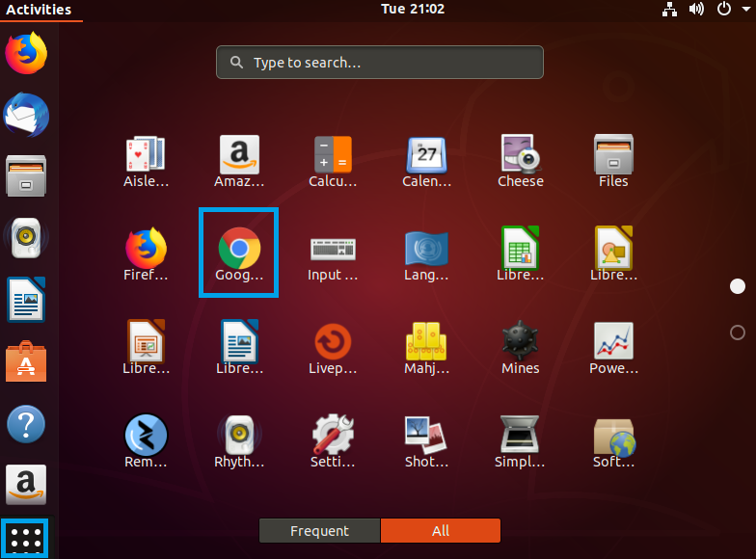The image size is (756, 559).
Task: Launch LibreOffice Draw app
Action: point(613,254)
